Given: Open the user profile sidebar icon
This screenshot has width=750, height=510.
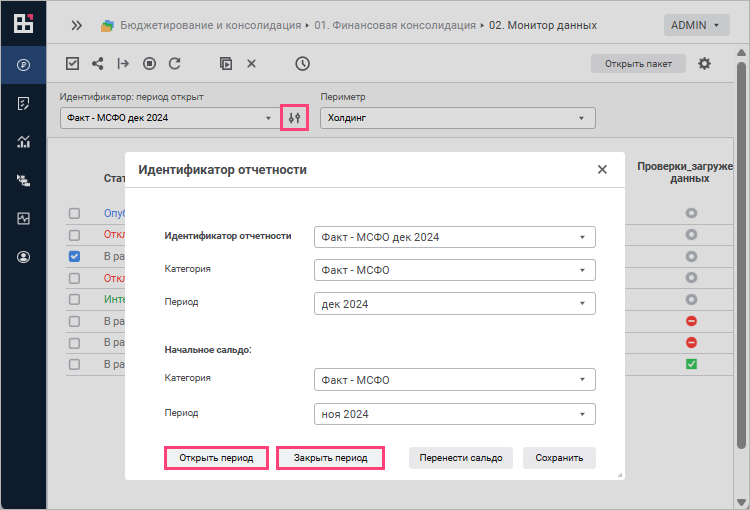Looking at the screenshot, I should pos(23,257).
